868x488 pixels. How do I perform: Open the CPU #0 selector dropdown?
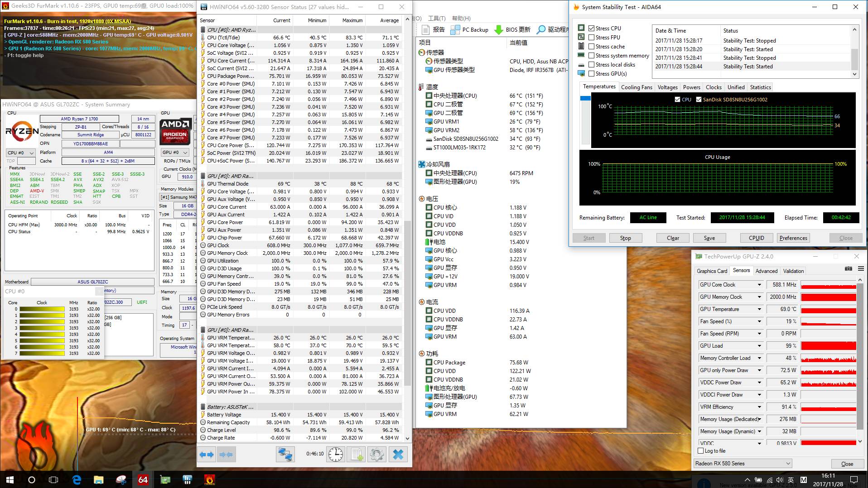(20, 153)
